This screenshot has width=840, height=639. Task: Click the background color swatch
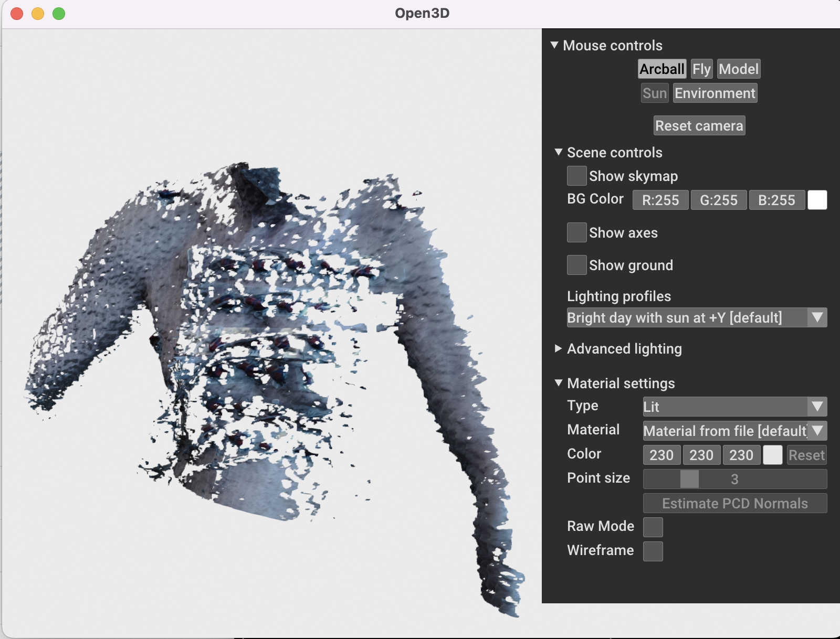pos(817,200)
